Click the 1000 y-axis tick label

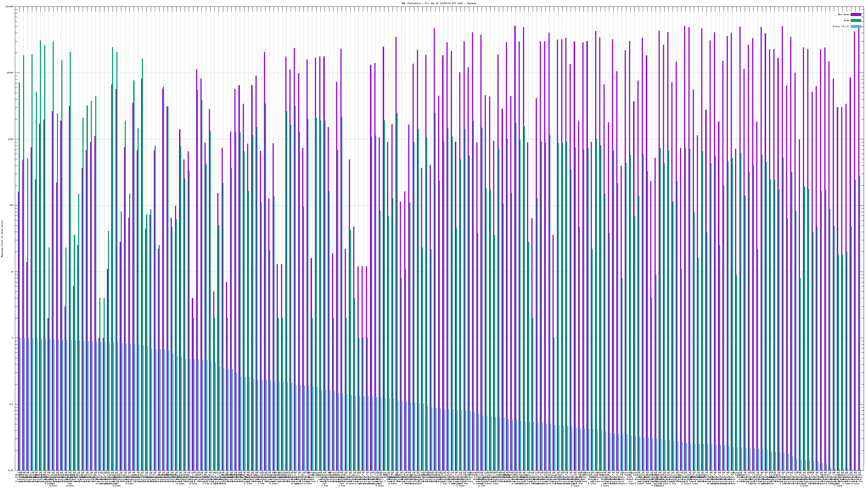pos(11,139)
